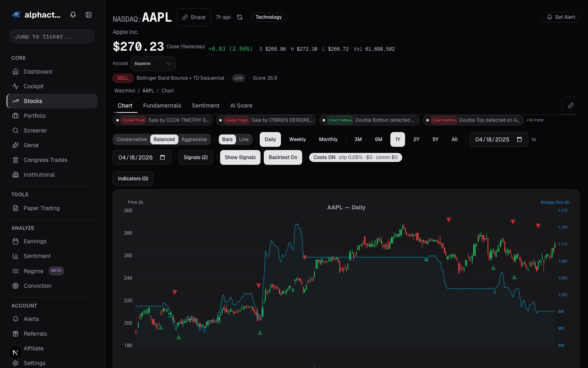Viewport: 588px width, 368px height.
Task: Turn off Backtest mode
Action: coord(283,157)
